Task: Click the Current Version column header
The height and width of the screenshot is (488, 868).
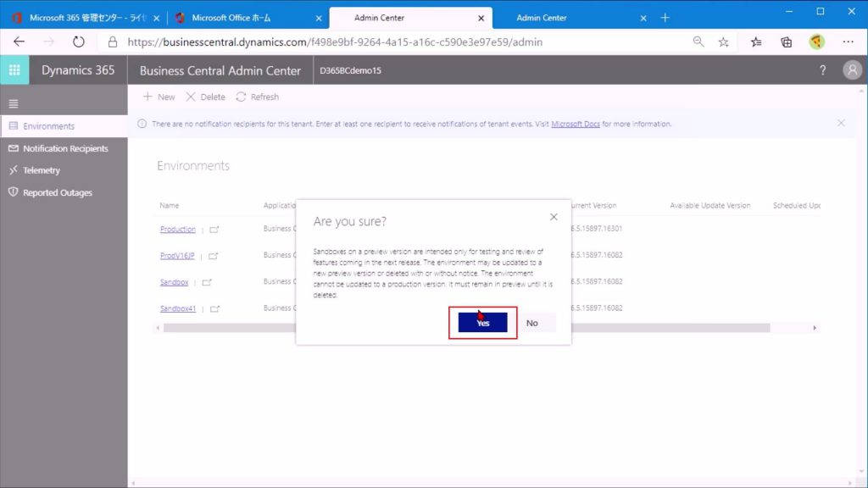Action: pyautogui.click(x=594, y=205)
